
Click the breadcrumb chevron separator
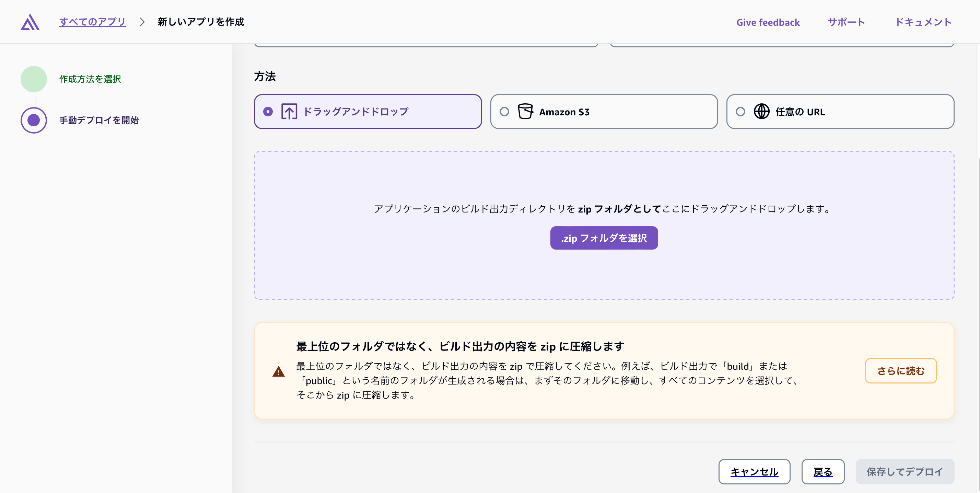point(142,22)
